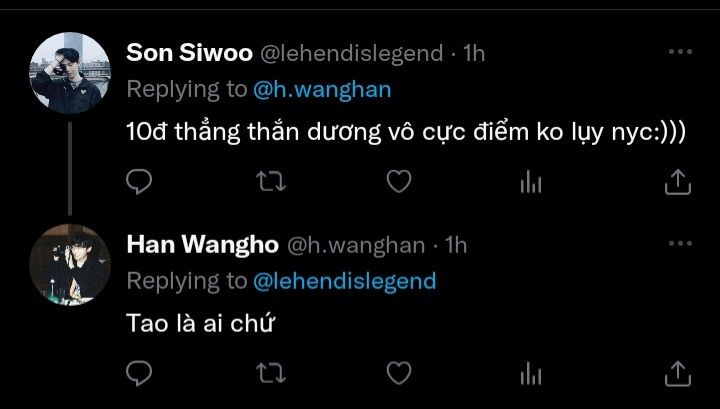Reply to Han Wangho's tweet
Image resolution: width=720 pixels, height=409 pixels.
pos(139,373)
